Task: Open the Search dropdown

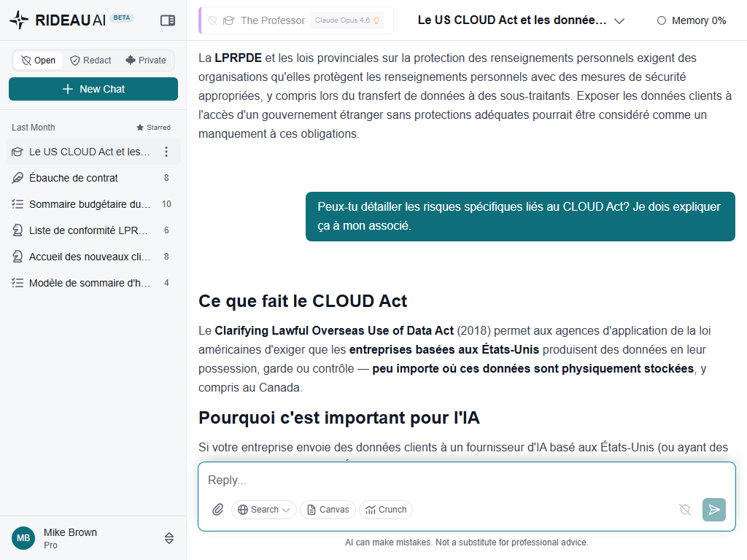Action: 264,510
